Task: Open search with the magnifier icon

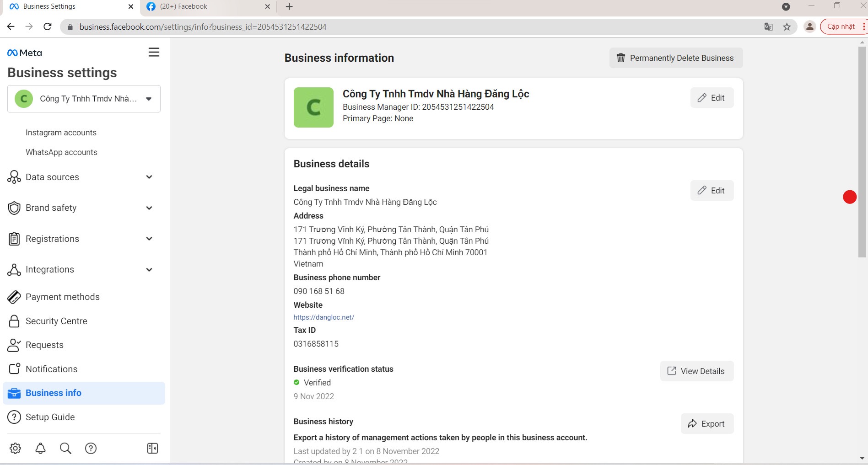Action: click(x=65, y=448)
